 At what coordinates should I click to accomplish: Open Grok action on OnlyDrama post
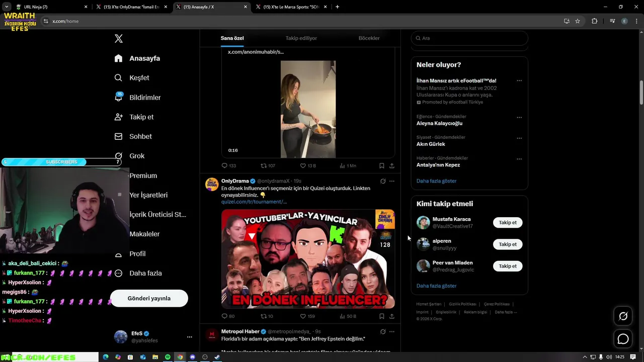(383, 181)
